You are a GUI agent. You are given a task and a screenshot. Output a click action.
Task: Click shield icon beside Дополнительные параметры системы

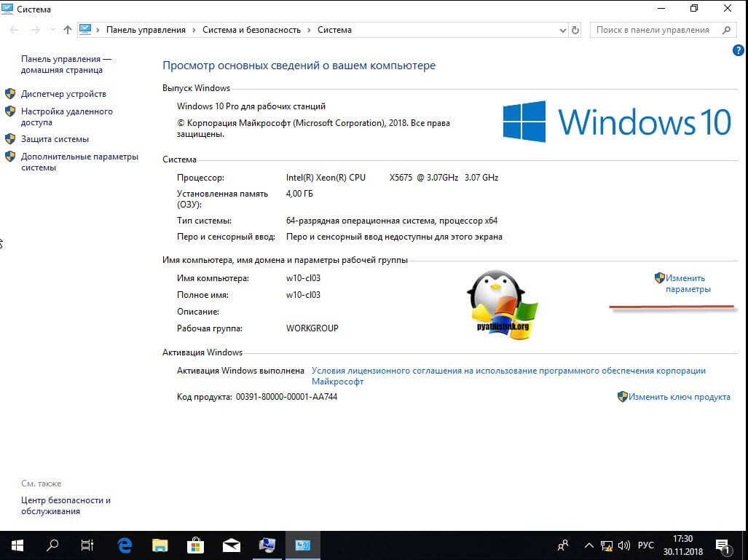(x=10, y=156)
